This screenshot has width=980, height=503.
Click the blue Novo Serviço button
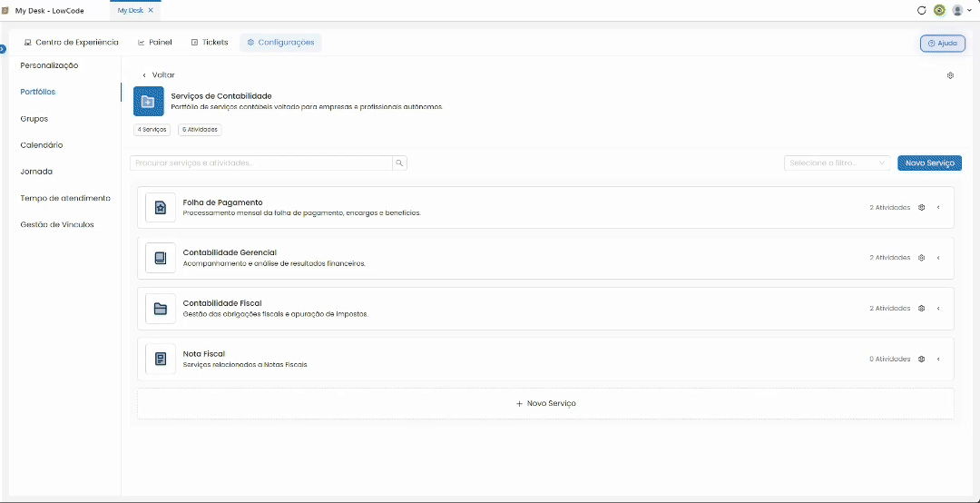point(929,163)
